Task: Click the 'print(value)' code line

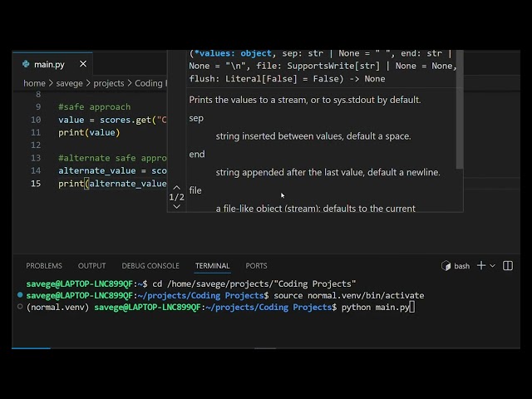Action: (x=89, y=133)
